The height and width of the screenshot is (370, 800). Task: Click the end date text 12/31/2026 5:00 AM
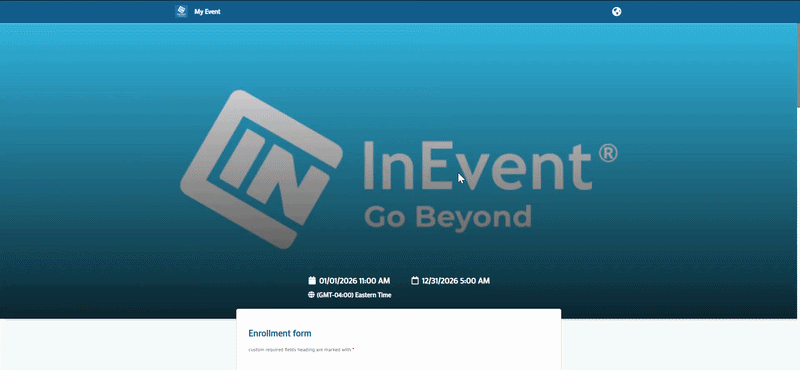coord(456,281)
